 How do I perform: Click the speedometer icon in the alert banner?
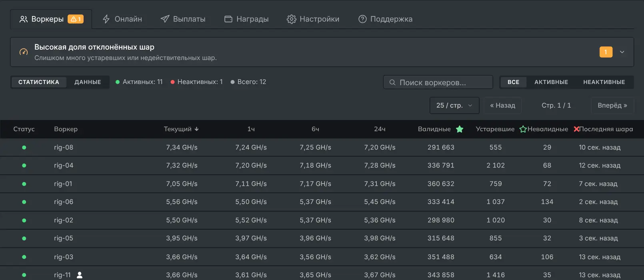click(24, 52)
